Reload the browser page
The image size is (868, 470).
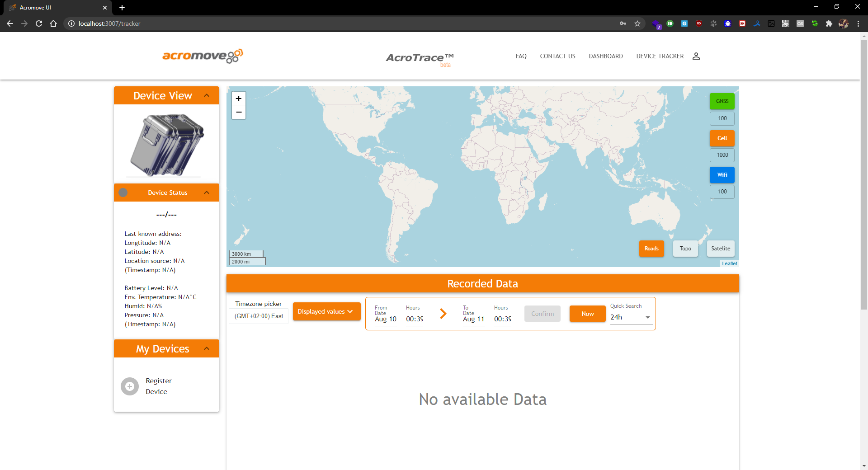coord(39,23)
